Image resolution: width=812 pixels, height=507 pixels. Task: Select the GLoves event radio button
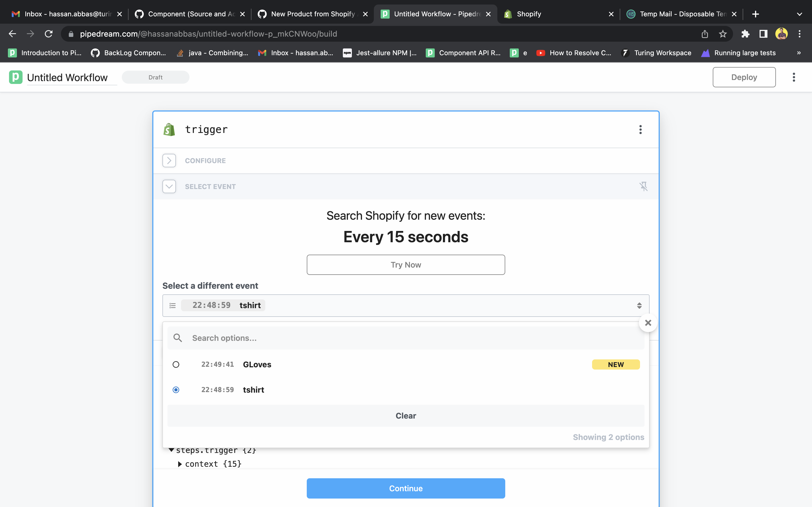[x=176, y=364]
